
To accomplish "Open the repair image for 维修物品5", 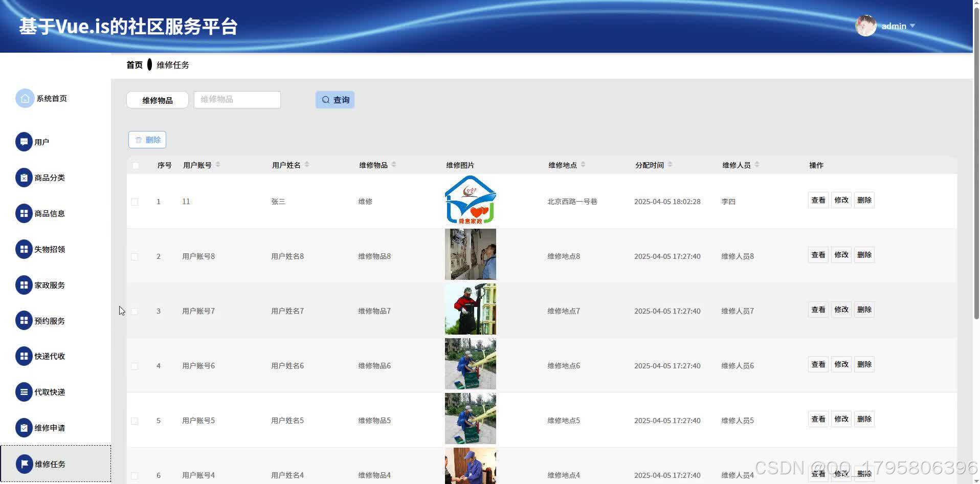I will 471,419.
